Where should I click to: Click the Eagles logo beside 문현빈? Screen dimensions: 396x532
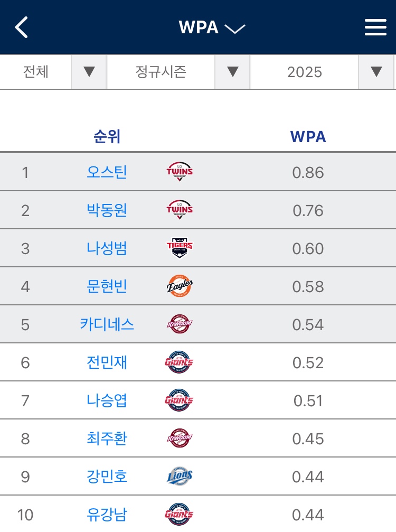180,286
